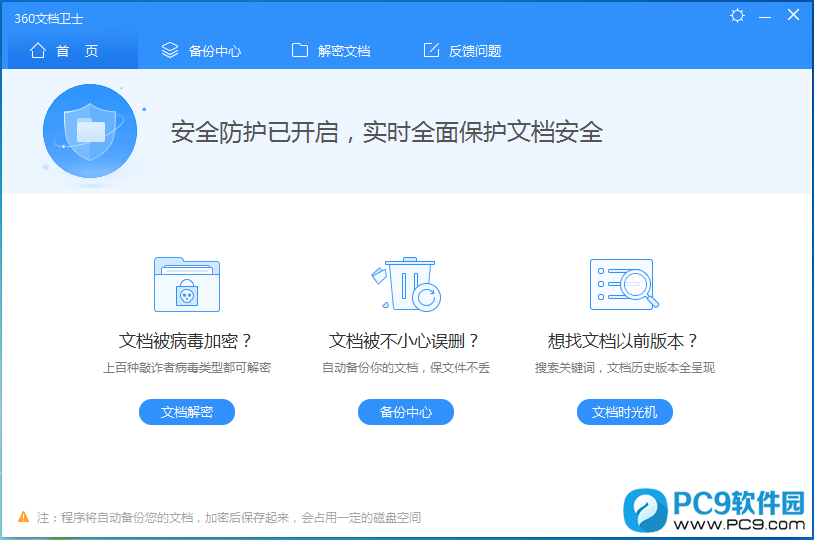This screenshot has width=814, height=540.
Task: Close the 360文档卫士 window
Action: pos(793,16)
